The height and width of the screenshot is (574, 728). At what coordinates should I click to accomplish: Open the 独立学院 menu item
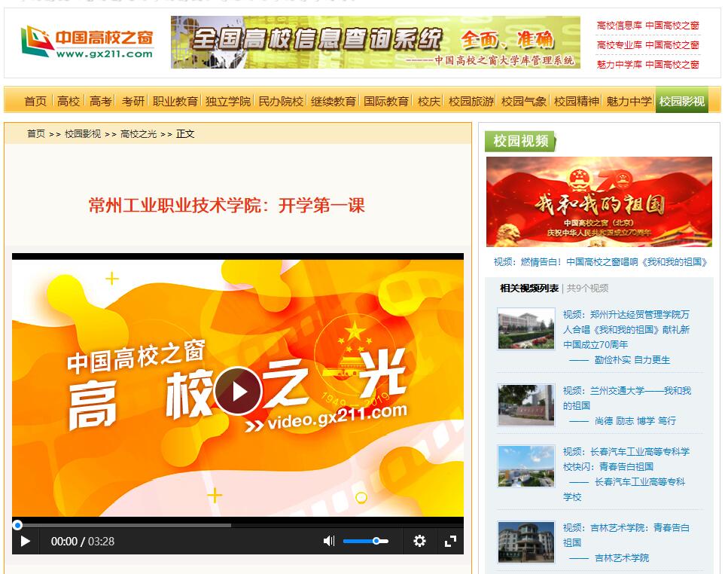click(x=227, y=101)
